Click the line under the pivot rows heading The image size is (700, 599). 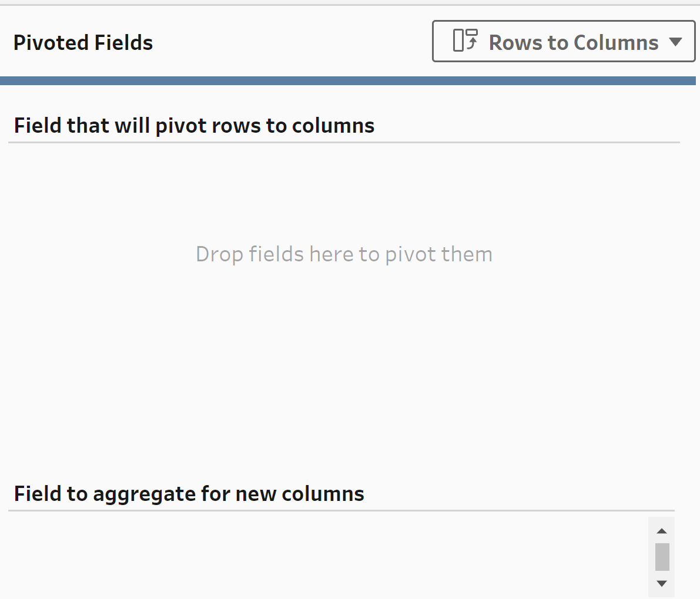(344, 142)
